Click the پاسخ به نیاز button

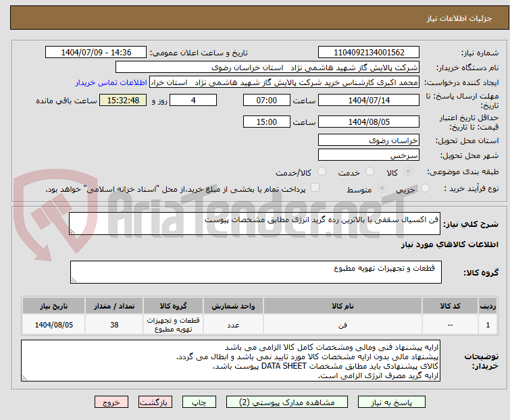(392, 402)
